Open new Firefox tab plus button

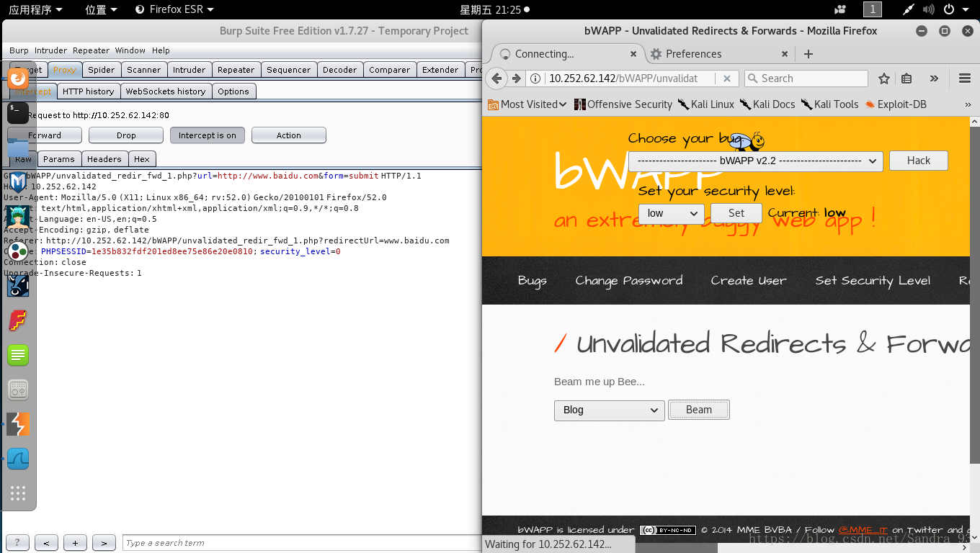(x=808, y=54)
